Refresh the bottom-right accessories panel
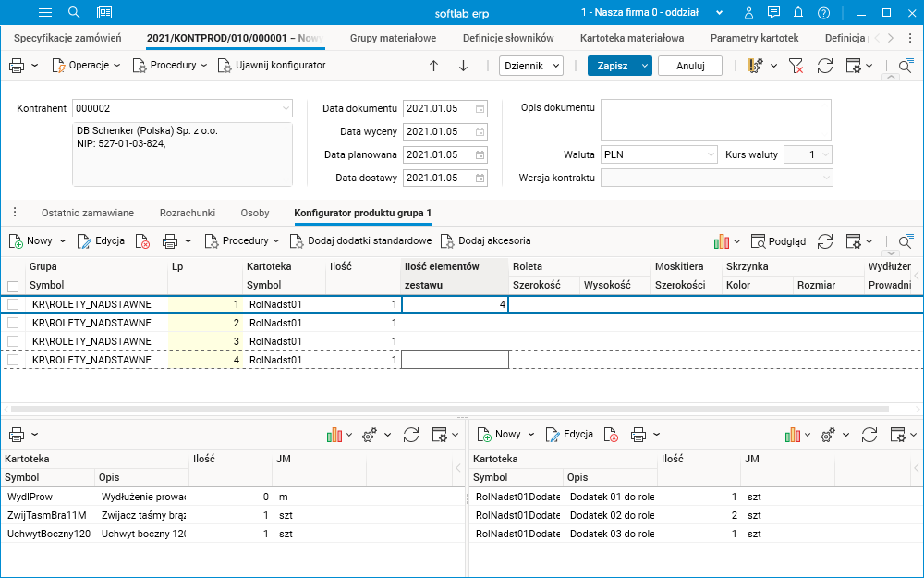Viewport: 924px width, 578px height. click(x=870, y=434)
